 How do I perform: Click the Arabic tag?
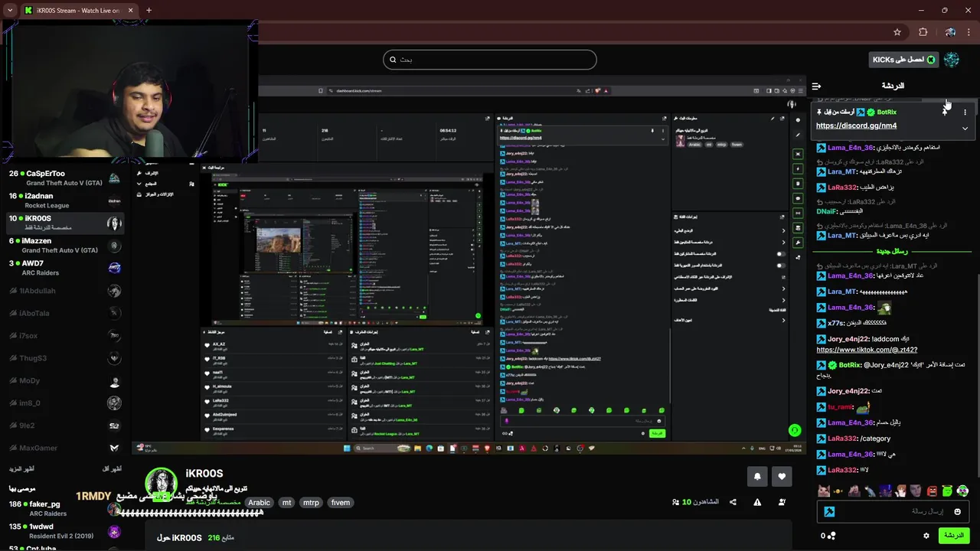(x=259, y=503)
